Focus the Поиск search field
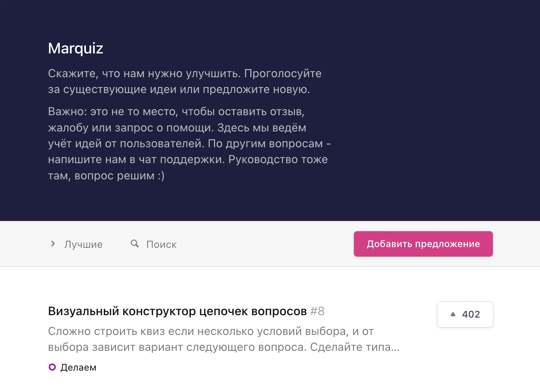Image resolution: width=540 pixels, height=392 pixels. tap(162, 244)
